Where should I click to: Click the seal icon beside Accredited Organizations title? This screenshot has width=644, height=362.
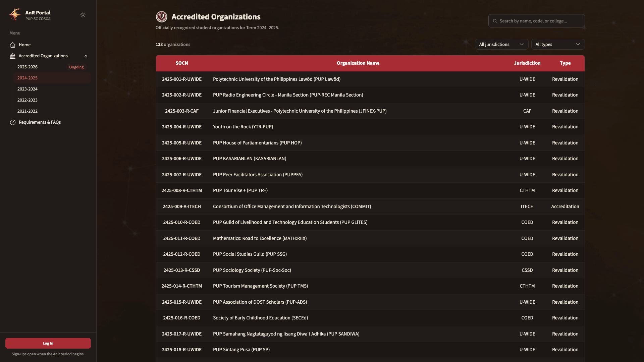[x=162, y=17]
